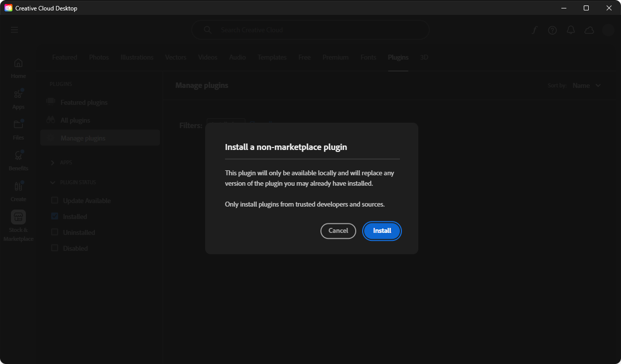Cancel the non-marketplace plugin dialog
Image resolution: width=621 pixels, height=364 pixels.
tap(338, 231)
